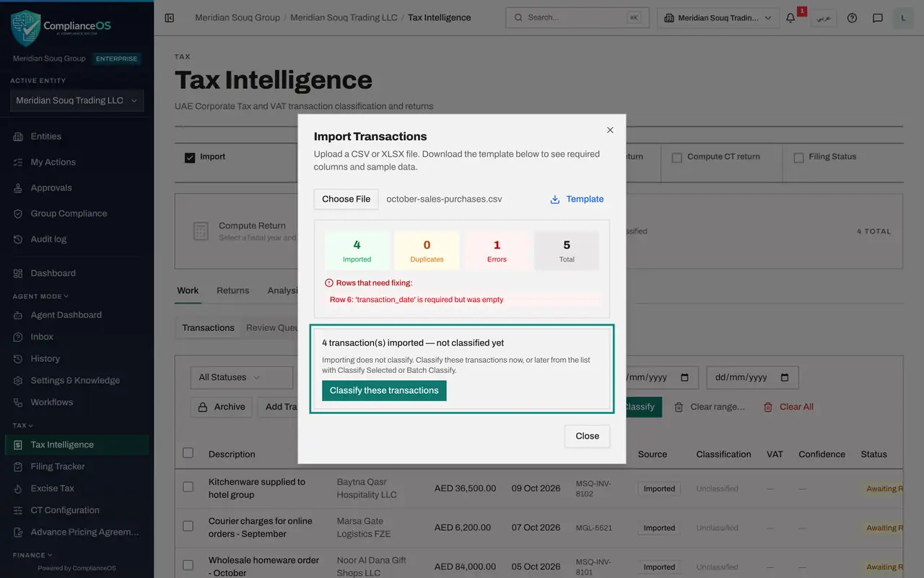
Task: Open the Active Entity dropdown
Action: 77,100
